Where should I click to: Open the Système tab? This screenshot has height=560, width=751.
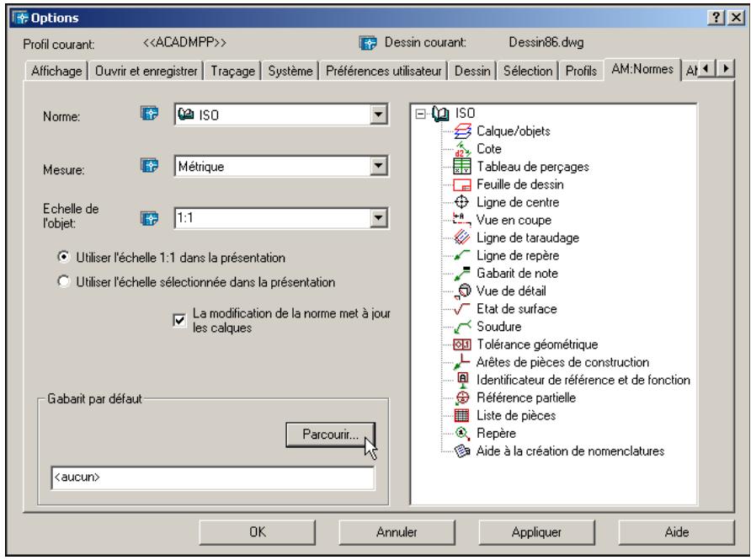tap(290, 71)
